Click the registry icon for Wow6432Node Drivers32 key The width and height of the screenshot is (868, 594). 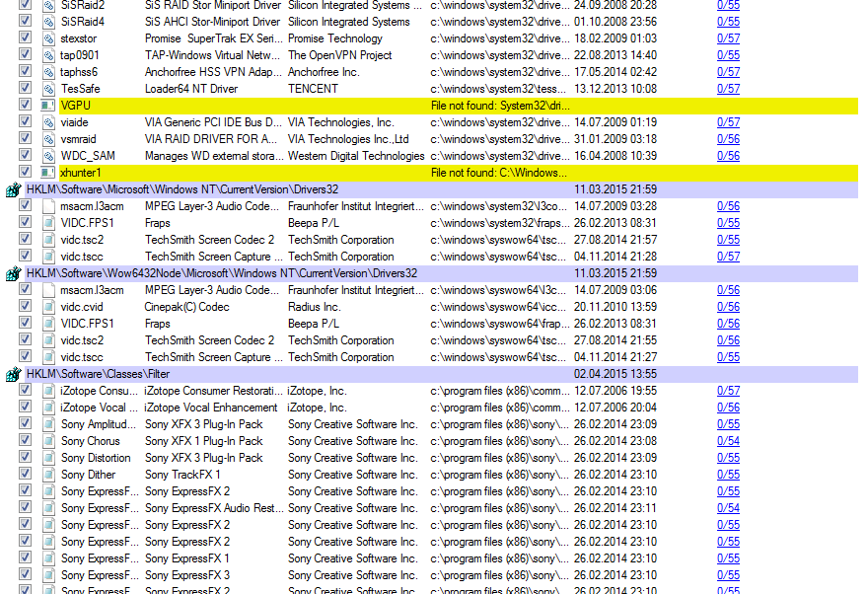(14, 273)
